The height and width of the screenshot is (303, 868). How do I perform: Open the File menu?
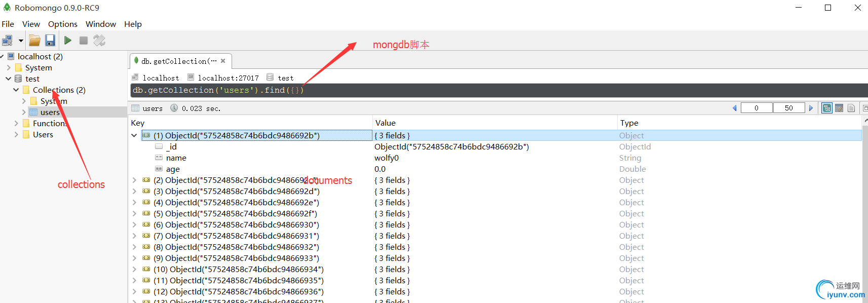pos(8,24)
